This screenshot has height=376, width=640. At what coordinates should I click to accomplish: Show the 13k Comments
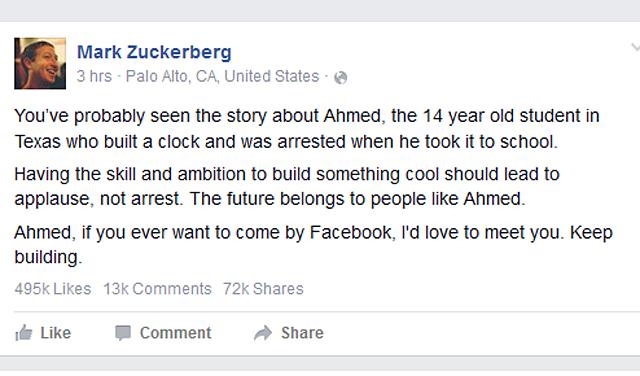[157, 289]
